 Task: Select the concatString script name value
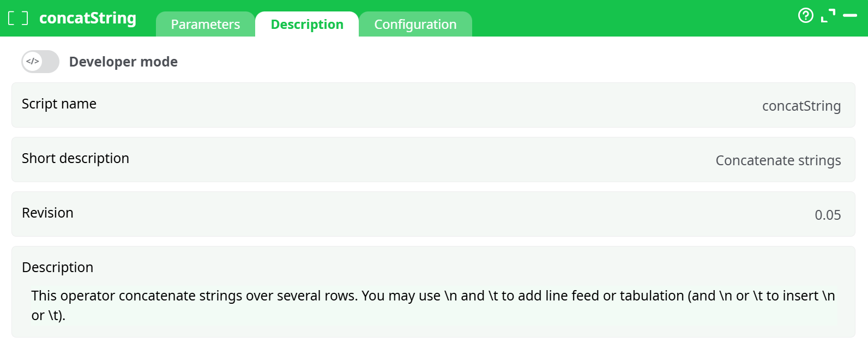801,106
